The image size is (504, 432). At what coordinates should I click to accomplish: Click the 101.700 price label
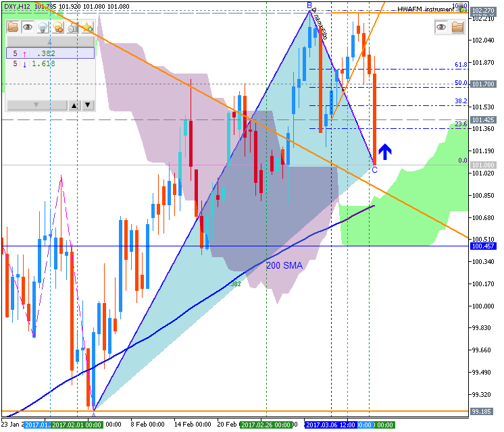(483, 84)
